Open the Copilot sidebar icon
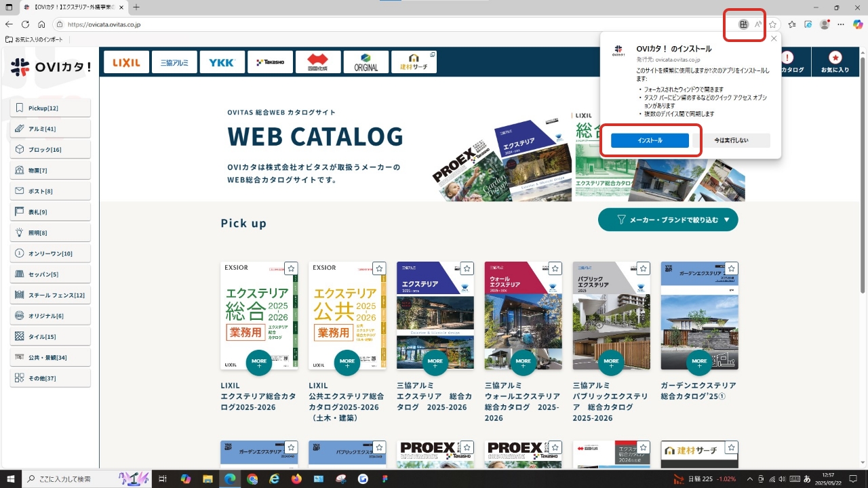Viewport: 868px width, 488px height. point(857,24)
